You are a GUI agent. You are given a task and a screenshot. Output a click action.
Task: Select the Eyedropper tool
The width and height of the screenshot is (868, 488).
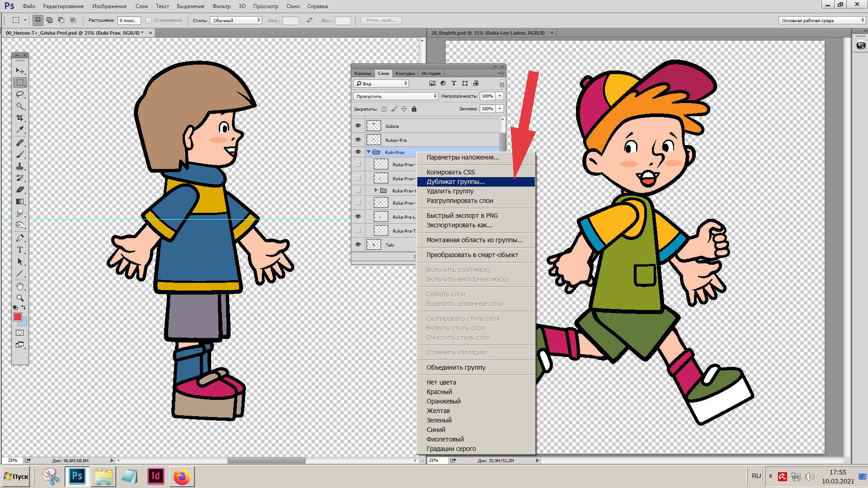tap(20, 130)
